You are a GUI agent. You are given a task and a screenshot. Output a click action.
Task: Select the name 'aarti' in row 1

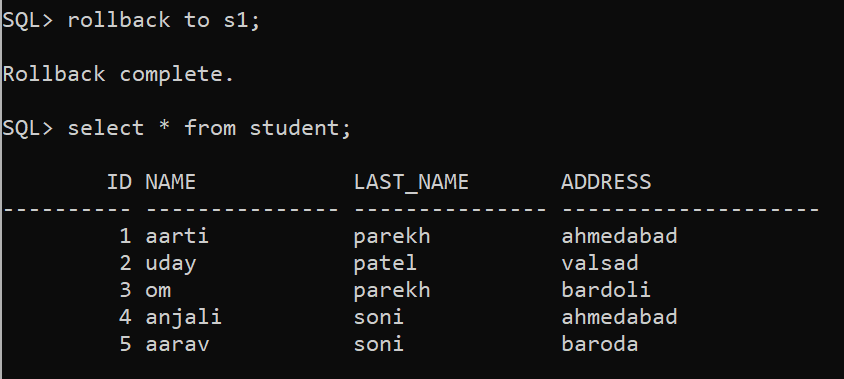coord(177,236)
